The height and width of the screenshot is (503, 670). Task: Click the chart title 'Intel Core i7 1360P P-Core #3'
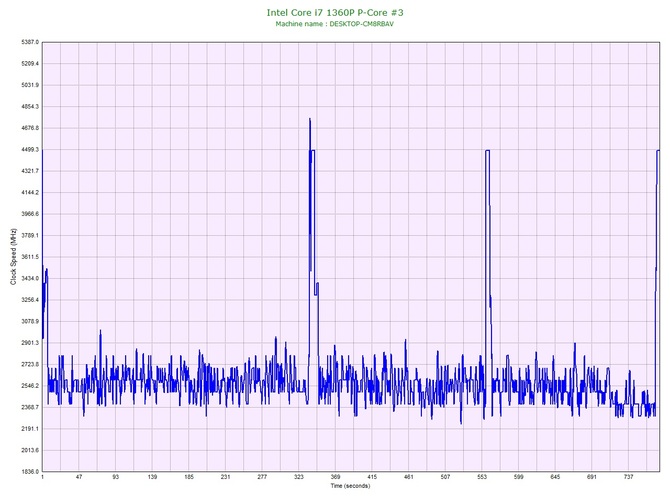point(335,12)
